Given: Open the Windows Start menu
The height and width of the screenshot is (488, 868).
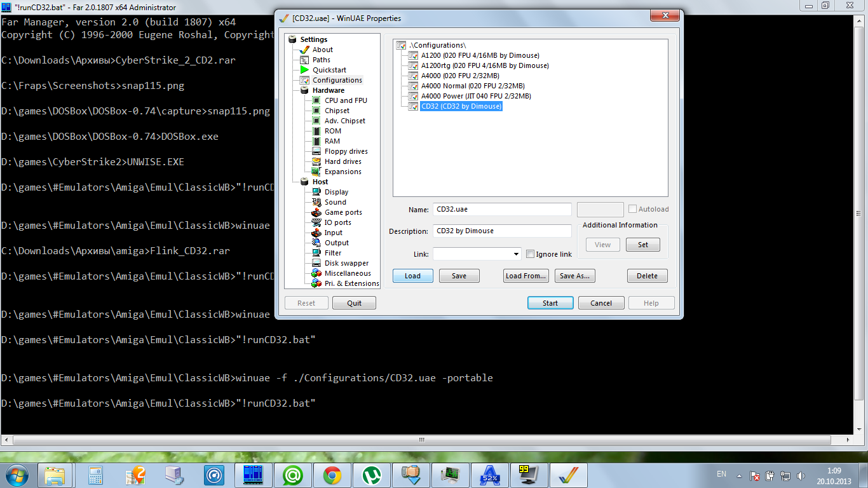Looking at the screenshot, I should point(16,475).
